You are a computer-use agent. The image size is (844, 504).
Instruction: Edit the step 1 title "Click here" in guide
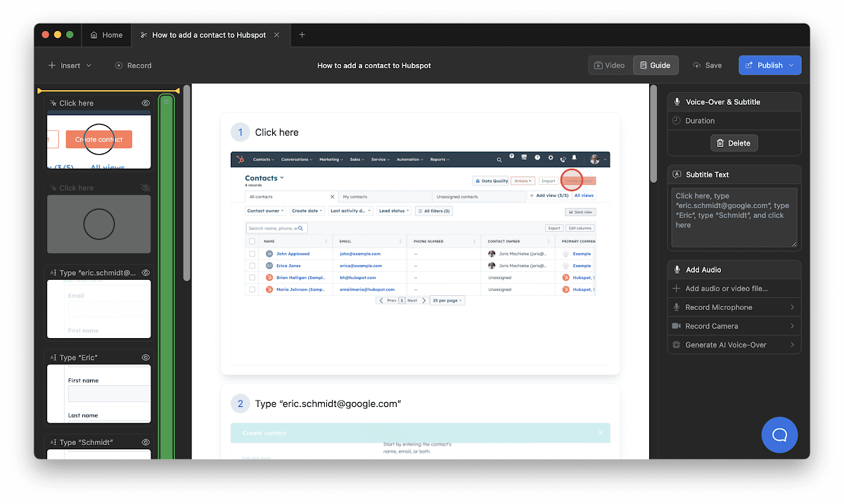[x=276, y=132]
